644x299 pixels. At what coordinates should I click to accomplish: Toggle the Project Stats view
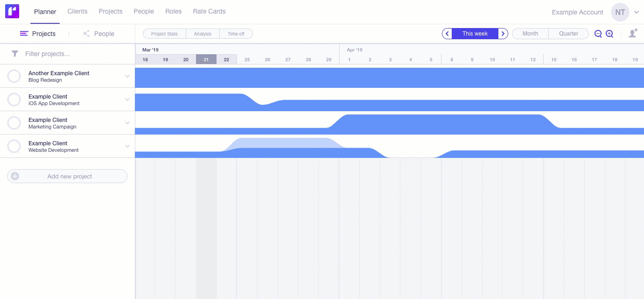[x=164, y=34]
